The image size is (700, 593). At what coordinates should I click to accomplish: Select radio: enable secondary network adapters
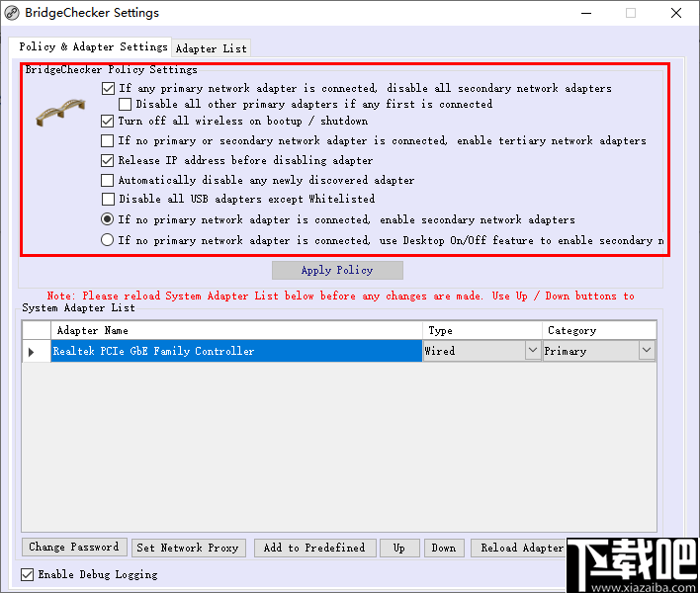107,219
